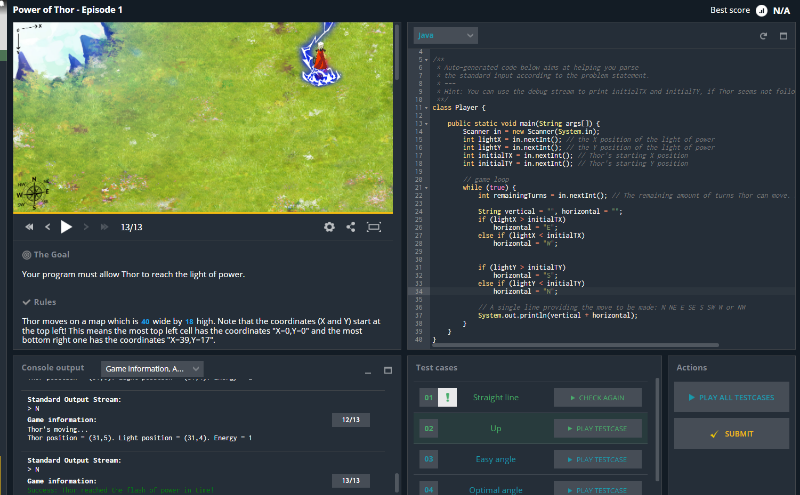Screen dimensions: 800x495
Task: Click PLAY ALL TESTCASES button
Action: [x=731, y=397]
